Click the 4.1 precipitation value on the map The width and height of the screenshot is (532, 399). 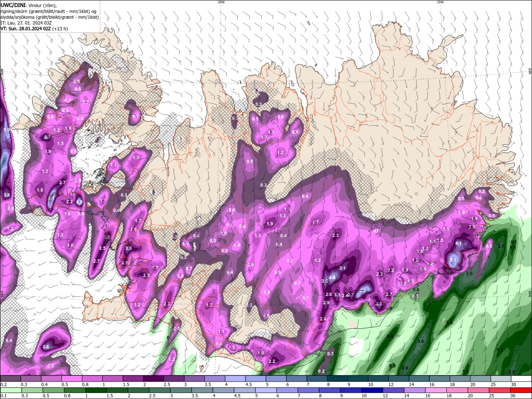(x=459, y=243)
